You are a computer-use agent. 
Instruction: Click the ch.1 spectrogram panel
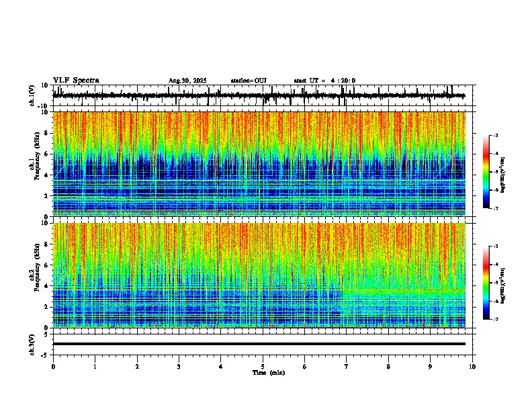259,164
